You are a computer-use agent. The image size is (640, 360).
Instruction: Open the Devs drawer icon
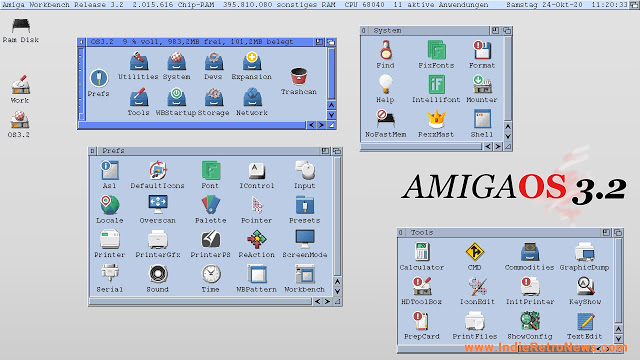[213, 61]
